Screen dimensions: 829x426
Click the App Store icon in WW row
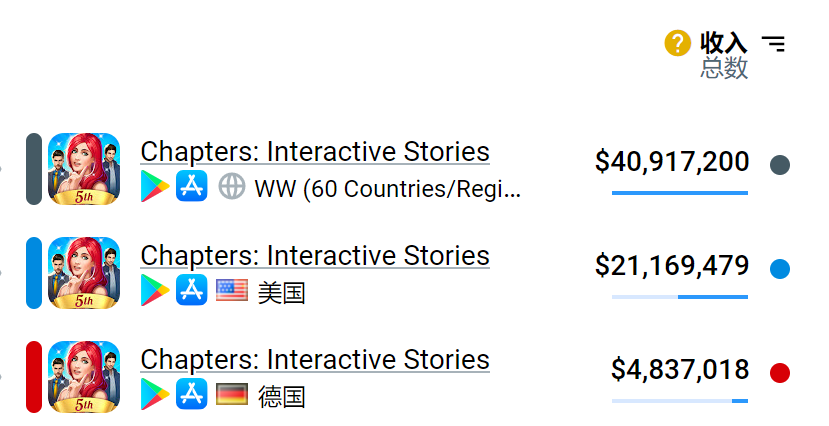click(191, 187)
